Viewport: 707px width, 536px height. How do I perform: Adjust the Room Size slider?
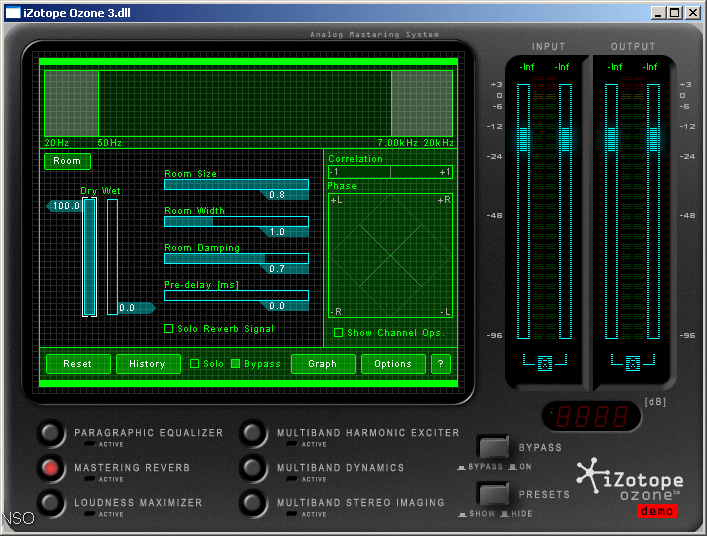click(x=236, y=184)
